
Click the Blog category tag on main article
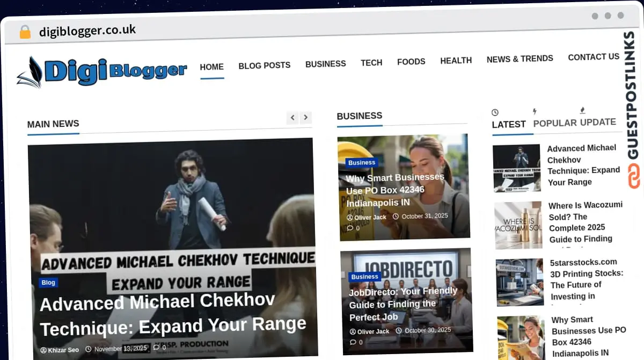pyautogui.click(x=48, y=283)
